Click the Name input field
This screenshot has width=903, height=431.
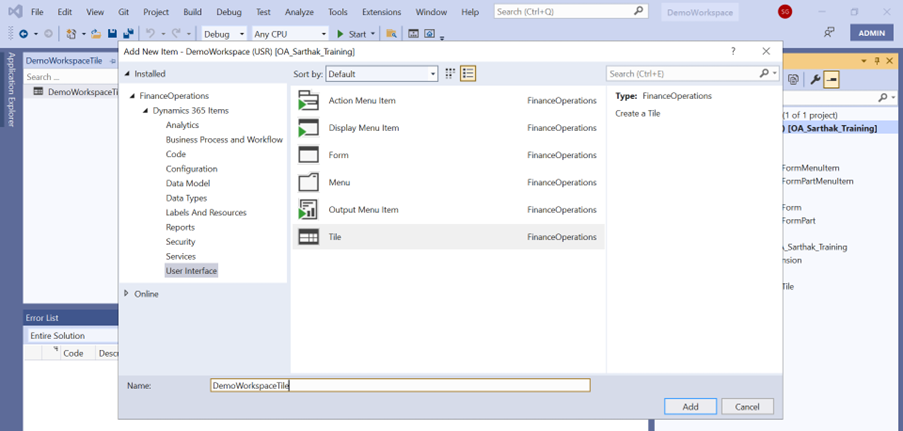(400, 385)
